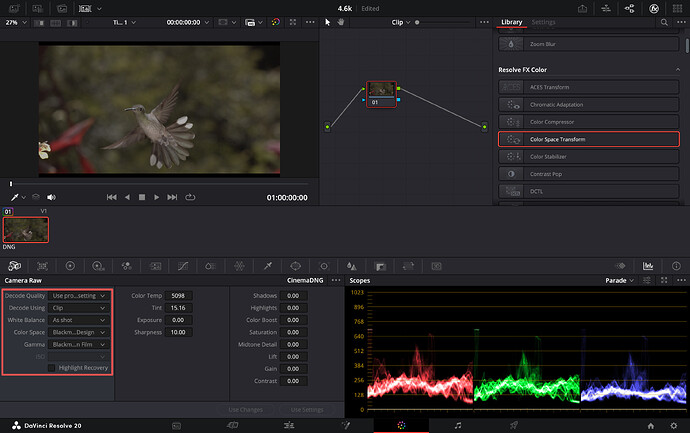
Task: Open the Curves palette icon
Action: pyautogui.click(x=183, y=266)
